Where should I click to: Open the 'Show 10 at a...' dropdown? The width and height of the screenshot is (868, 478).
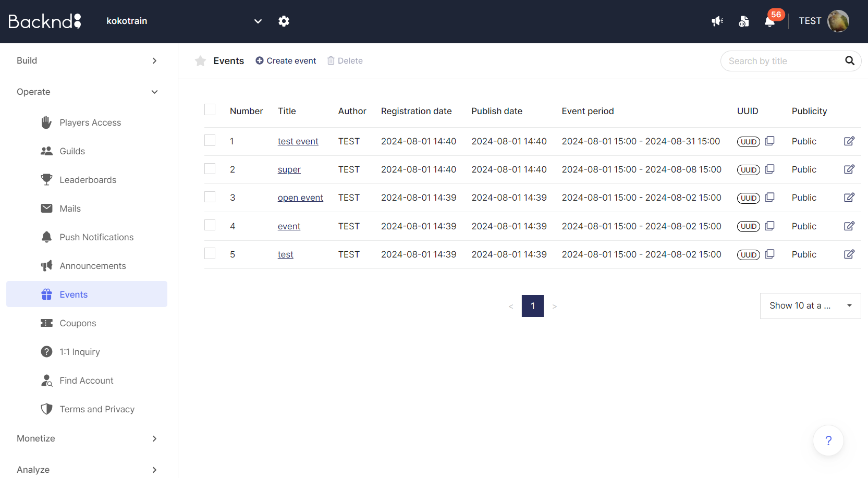pos(810,306)
